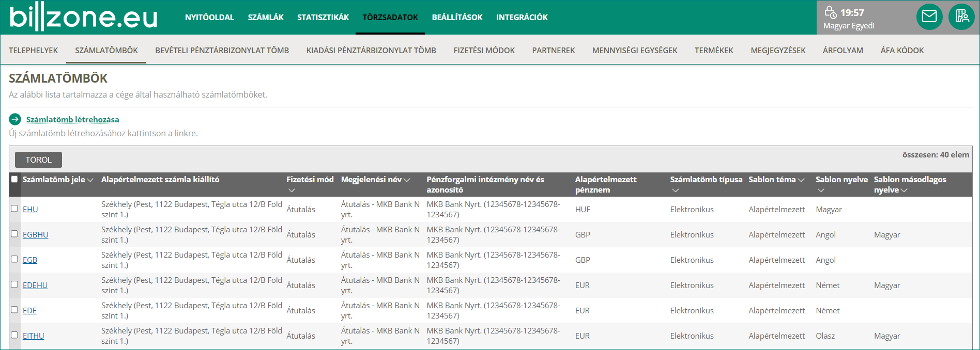Image resolution: width=980 pixels, height=350 pixels.
Task: Click the GBP cell in EGB row
Action: click(583, 260)
